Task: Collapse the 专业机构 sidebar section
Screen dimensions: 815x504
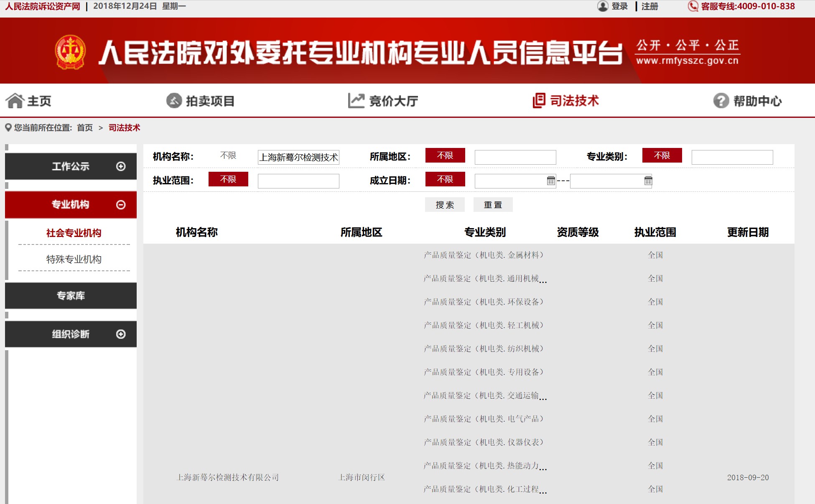Action: (x=121, y=205)
